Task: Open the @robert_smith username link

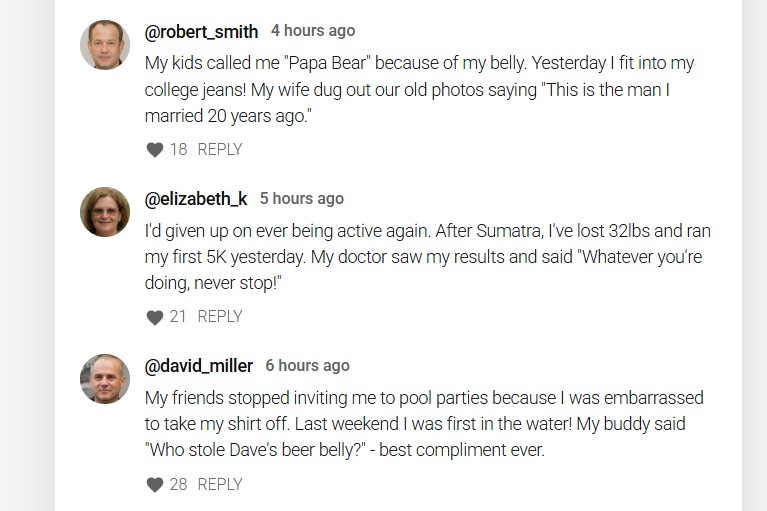Action: coord(202,32)
